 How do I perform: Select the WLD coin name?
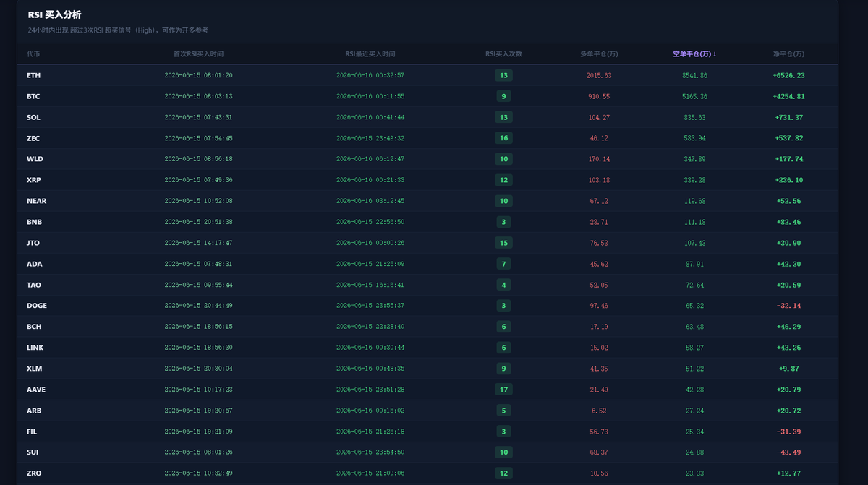[34, 159]
